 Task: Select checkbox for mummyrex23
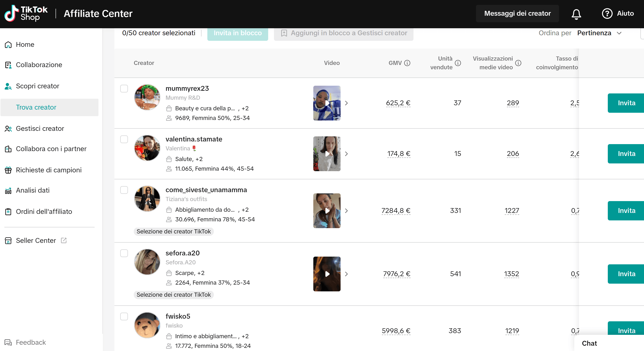[x=124, y=89]
